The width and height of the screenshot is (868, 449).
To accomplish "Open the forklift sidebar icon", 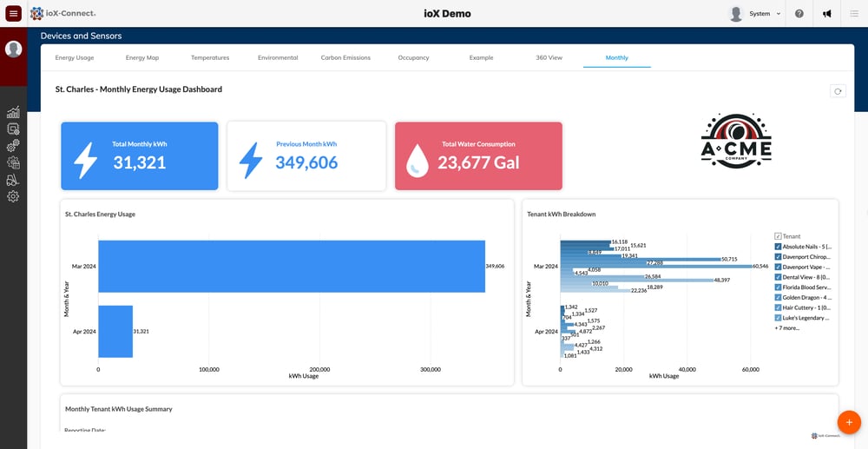I will (13, 180).
